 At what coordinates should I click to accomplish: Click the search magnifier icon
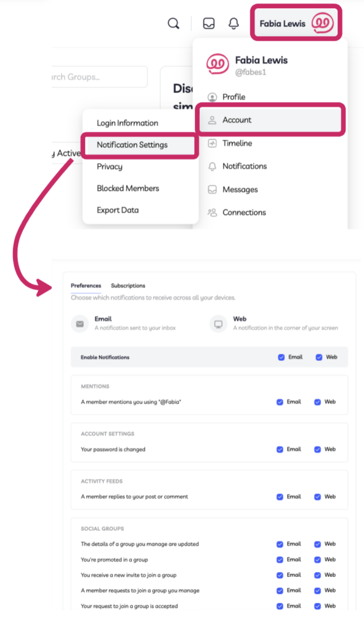174,24
